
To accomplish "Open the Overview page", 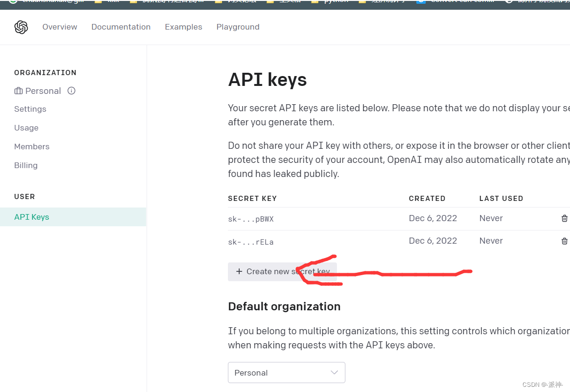I will click(60, 27).
